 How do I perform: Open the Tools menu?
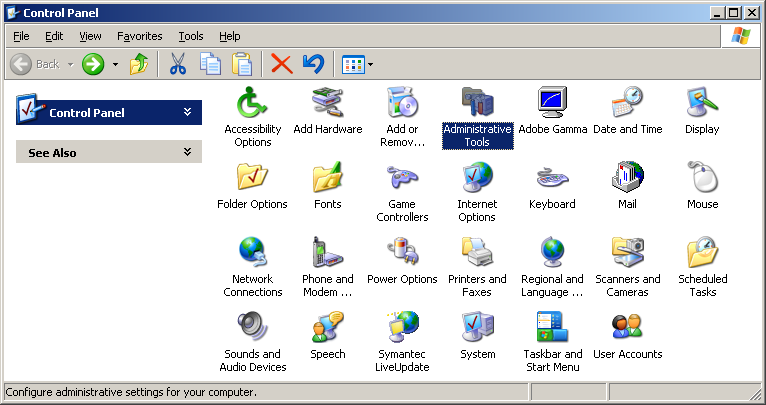tap(190, 36)
